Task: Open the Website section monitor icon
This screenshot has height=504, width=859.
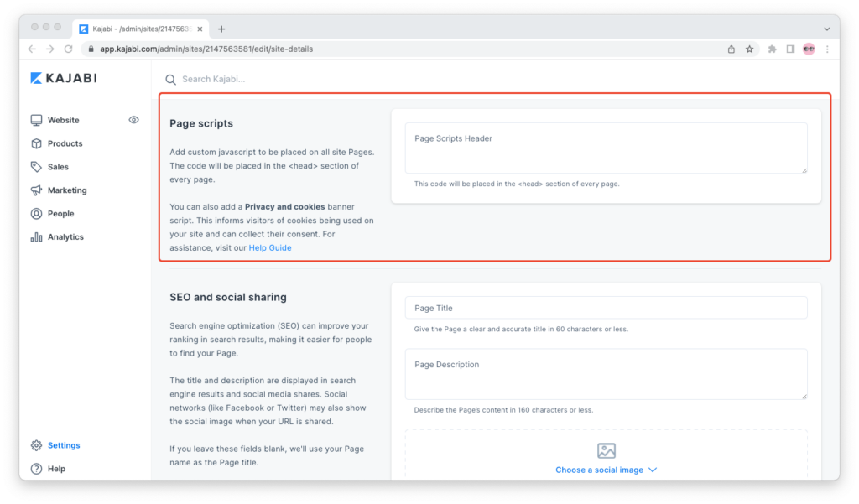Action: pyautogui.click(x=36, y=120)
